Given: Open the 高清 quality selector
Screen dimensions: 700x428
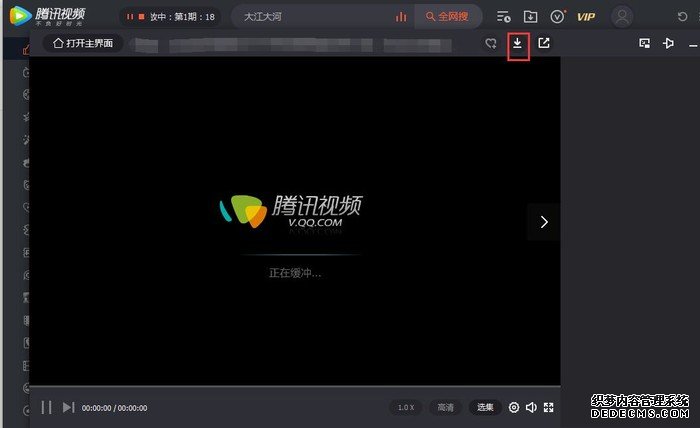Looking at the screenshot, I should tap(446, 407).
